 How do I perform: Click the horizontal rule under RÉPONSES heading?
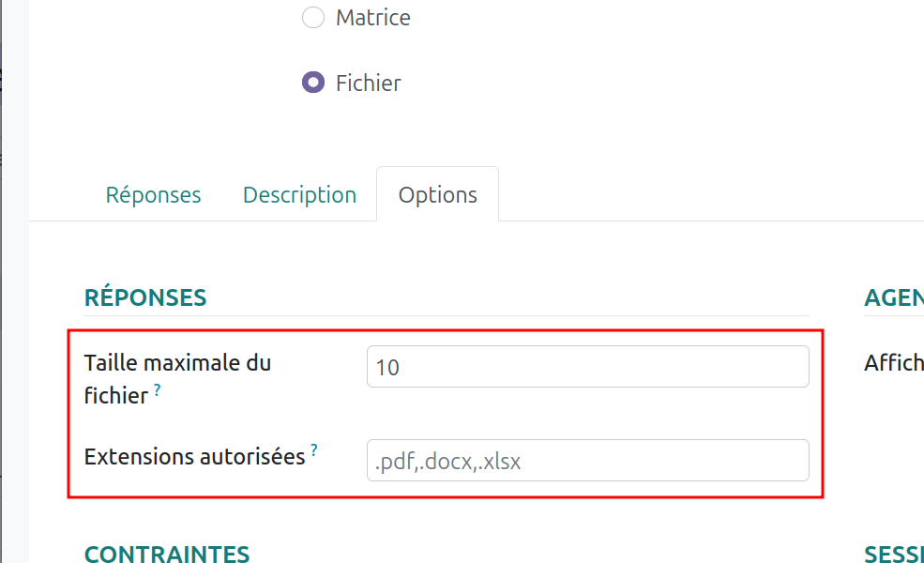[x=446, y=316]
